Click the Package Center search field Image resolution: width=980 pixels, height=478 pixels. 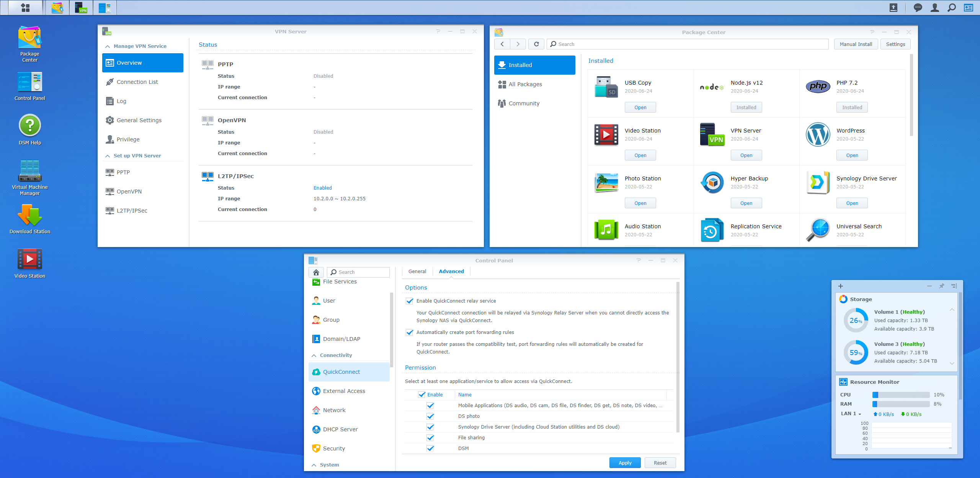[x=688, y=44]
